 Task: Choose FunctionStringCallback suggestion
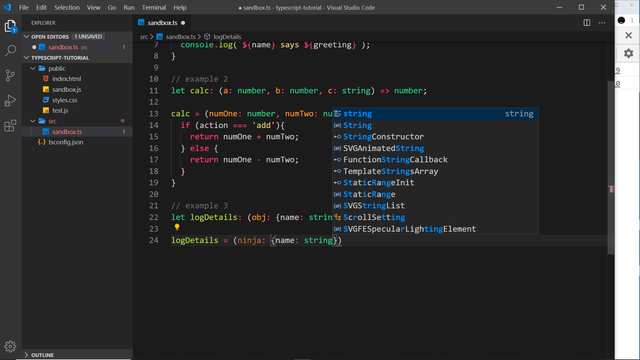(x=435, y=160)
